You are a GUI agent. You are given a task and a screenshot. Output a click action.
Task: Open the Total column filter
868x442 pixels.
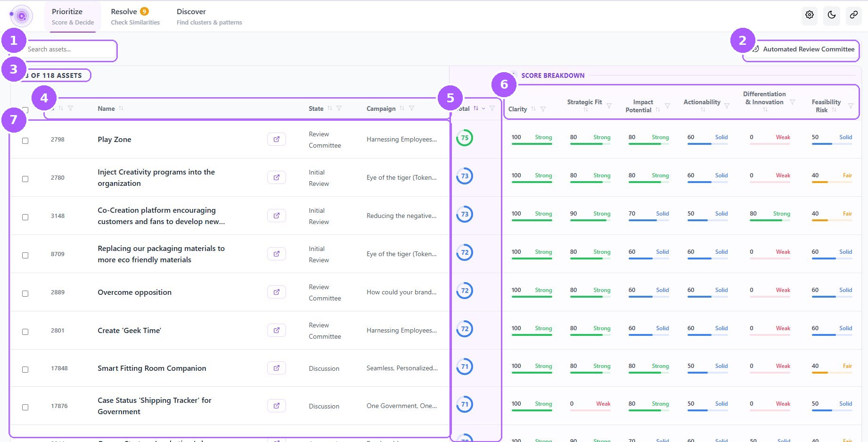[492, 108]
